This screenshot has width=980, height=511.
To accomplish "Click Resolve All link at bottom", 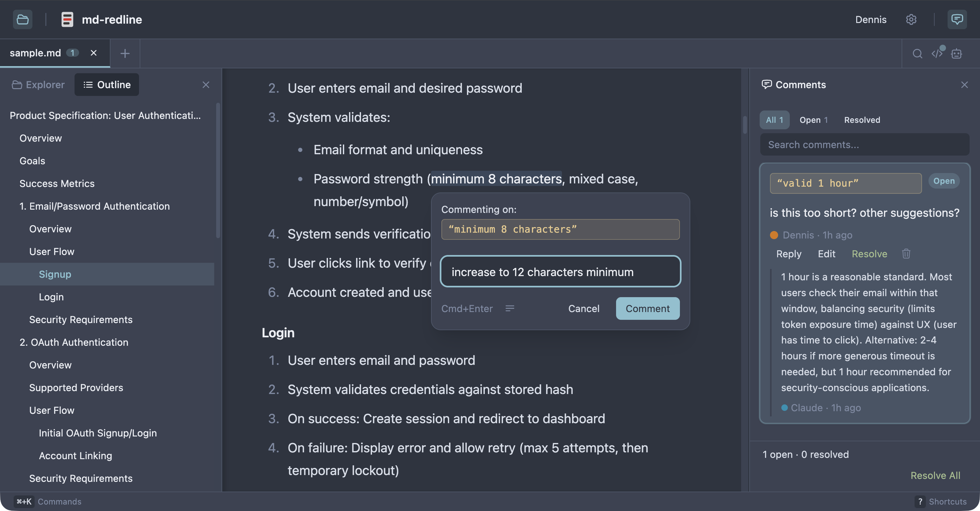I will click(x=935, y=475).
